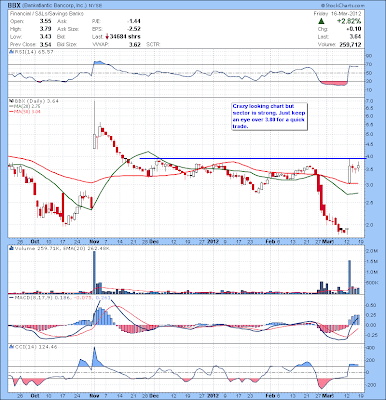
Task: Click the Dec label on the price chart axis
Action: tap(154, 240)
